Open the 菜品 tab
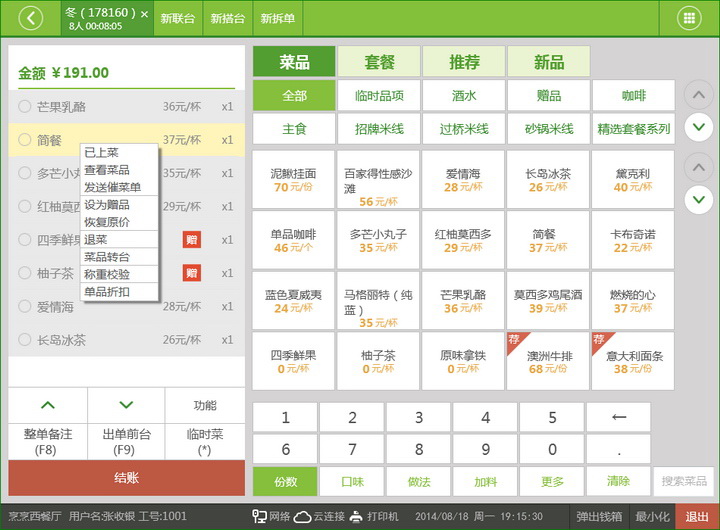 point(294,62)
